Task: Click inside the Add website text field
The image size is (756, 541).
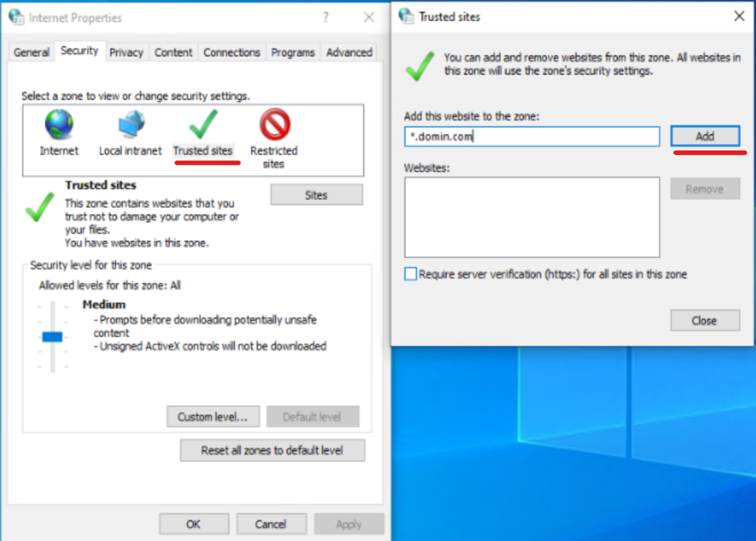Action: (x=531, y=137)
